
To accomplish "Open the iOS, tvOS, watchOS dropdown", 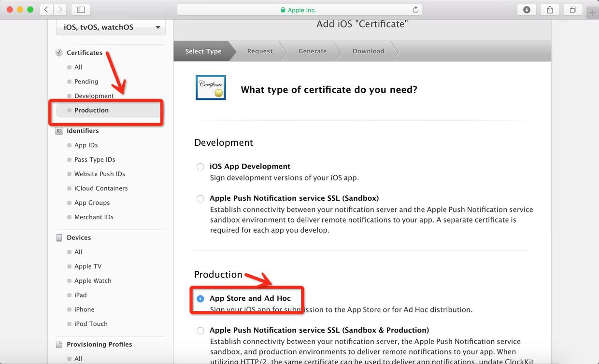I will pyautogui.click(x=111, y=28).
